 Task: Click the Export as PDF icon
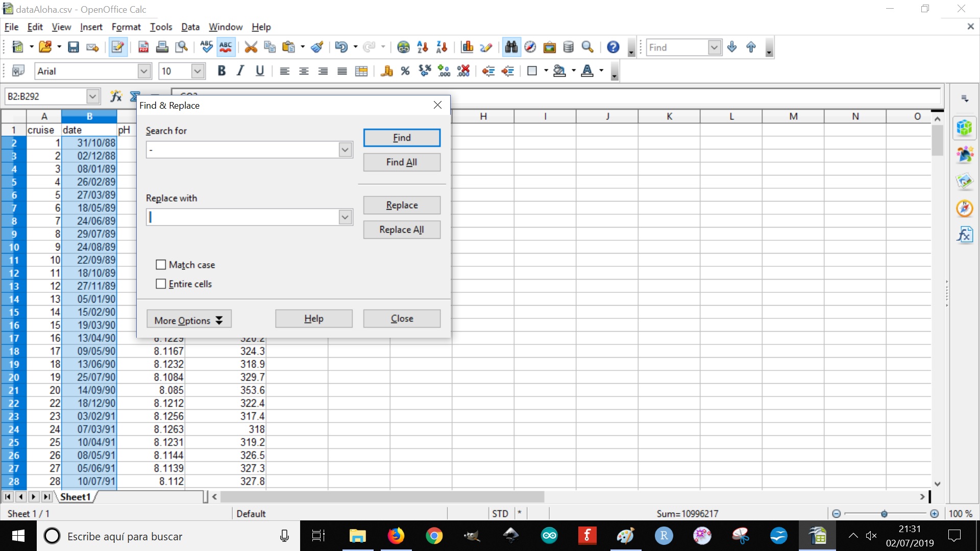pos(143,47)
